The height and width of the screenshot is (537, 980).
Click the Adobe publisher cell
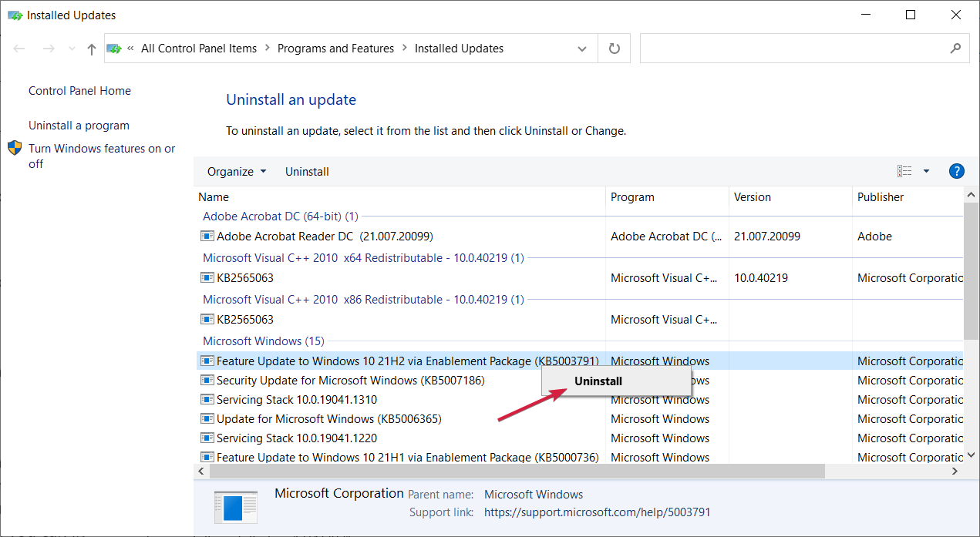point(874,236)
